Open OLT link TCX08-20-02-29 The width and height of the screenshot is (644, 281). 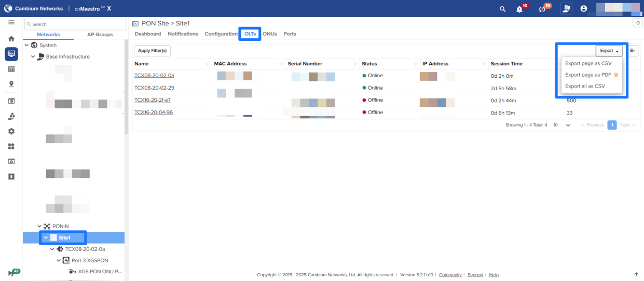click(154, 88)
